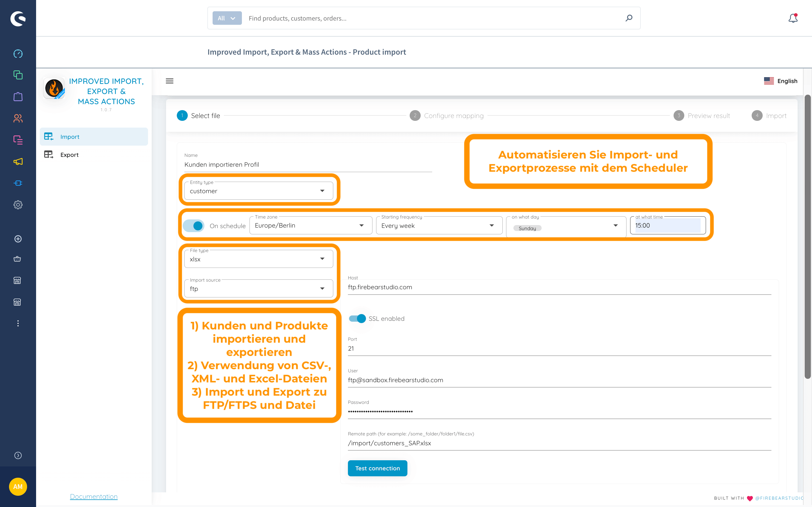Open the Dashboard icon in sidebar

pyautogui.click(x=18, y=54)
